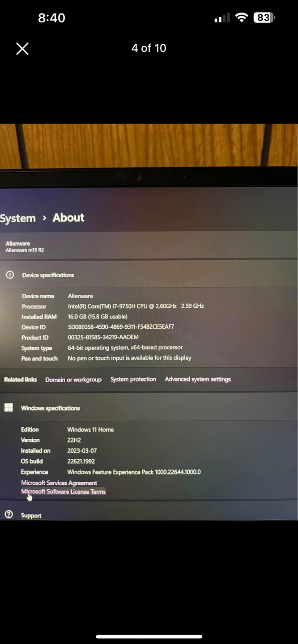
Task: Tap the home indicator bar at bottom
Action: click(149, 636)
